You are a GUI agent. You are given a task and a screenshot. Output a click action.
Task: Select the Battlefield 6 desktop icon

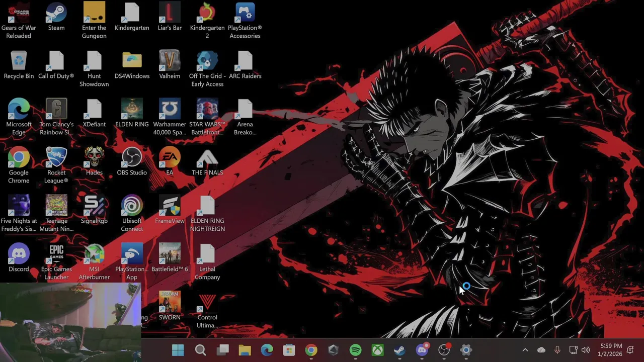pyautogui.click(x=170, y=258)
